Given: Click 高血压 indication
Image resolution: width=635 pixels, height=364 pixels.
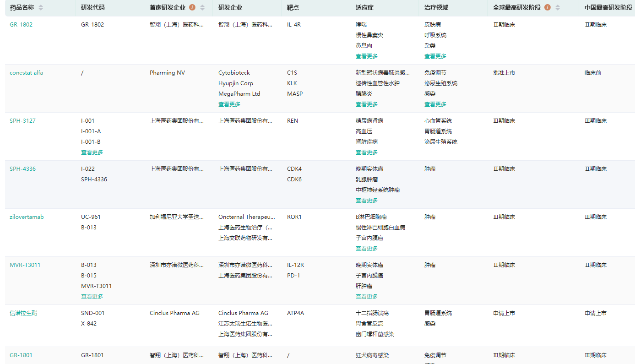Looking at the screenshot, I should pyautogui.click(x=364, y=131).
